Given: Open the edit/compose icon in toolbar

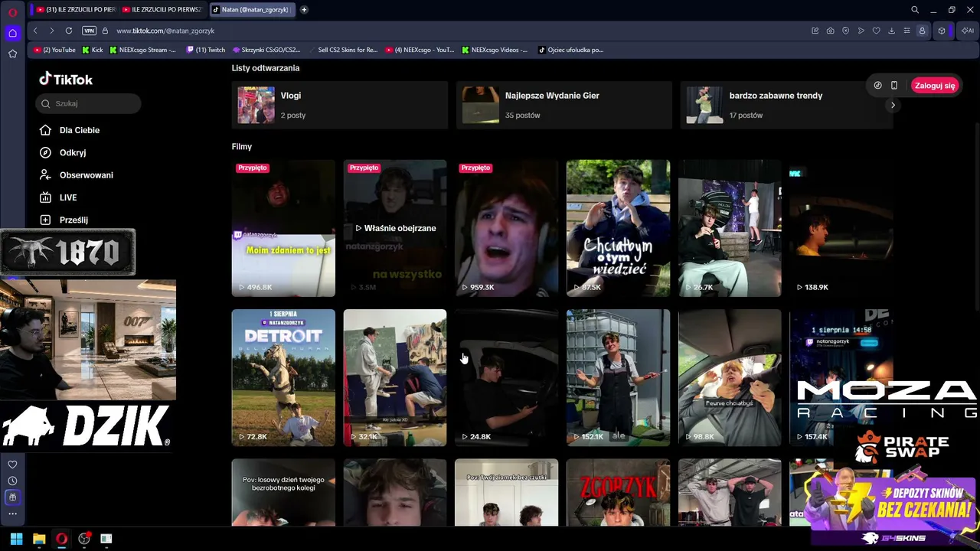Looking at the screenshot, I should (x=815, y=31).
